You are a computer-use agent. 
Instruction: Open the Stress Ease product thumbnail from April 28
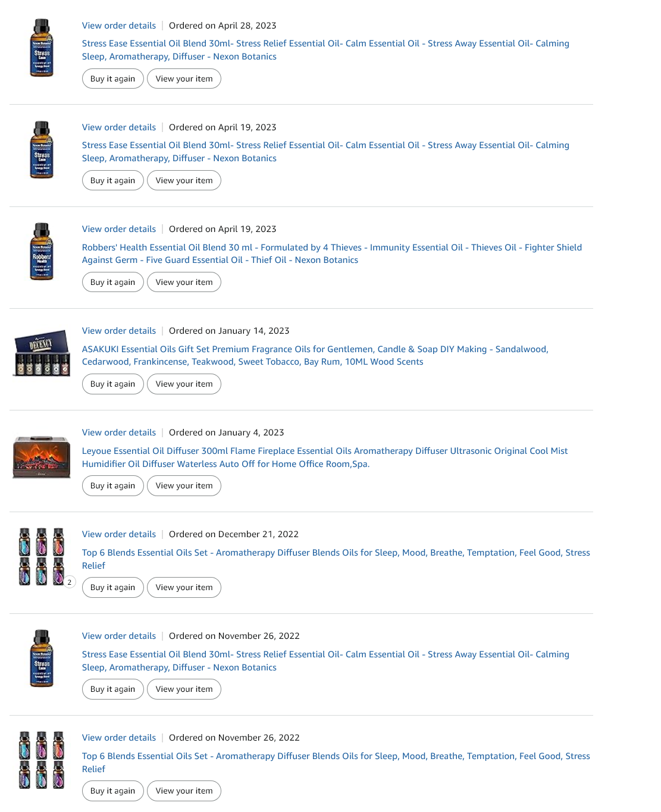click(x=42, y=48)
